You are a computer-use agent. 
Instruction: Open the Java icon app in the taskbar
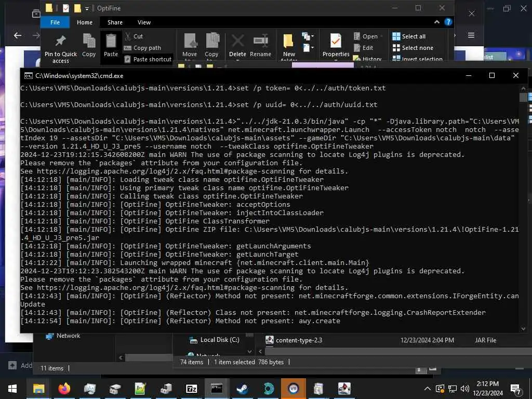(344, 389)
